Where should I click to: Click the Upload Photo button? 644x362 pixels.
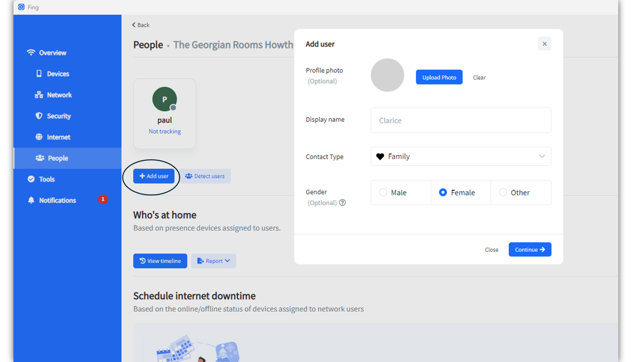[x=439, y=77]
